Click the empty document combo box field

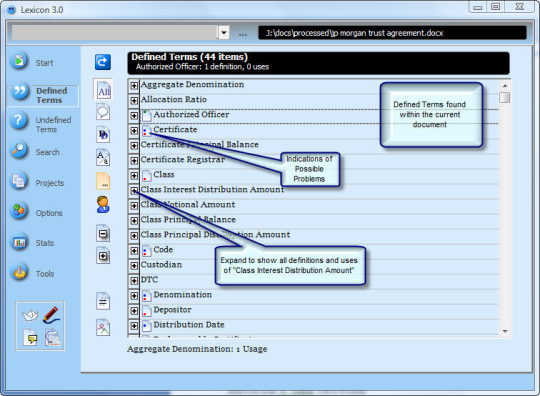coord(114,33)
